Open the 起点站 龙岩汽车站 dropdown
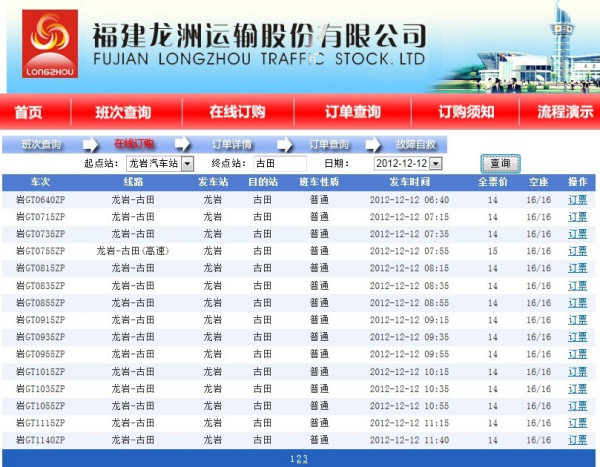The image size is (600, 467). 160,164
